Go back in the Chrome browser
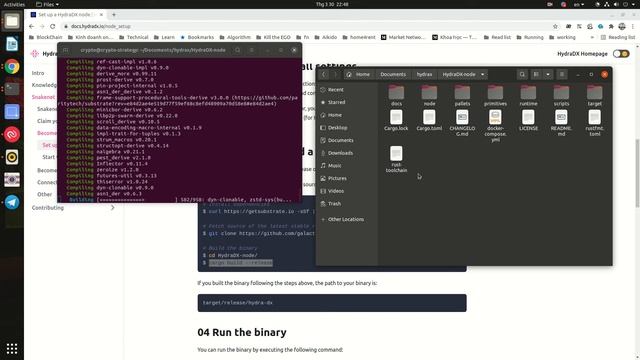640x360 pixels. (31, 26)
